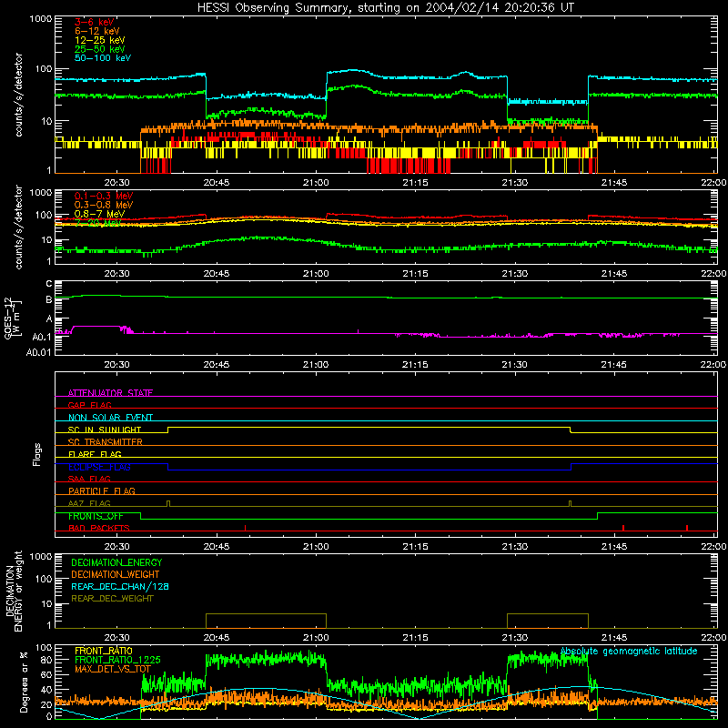Screen dimensions: 728x728
Task: Click the 21:45 time label under the decimation panel
Action: coord(613,638)
